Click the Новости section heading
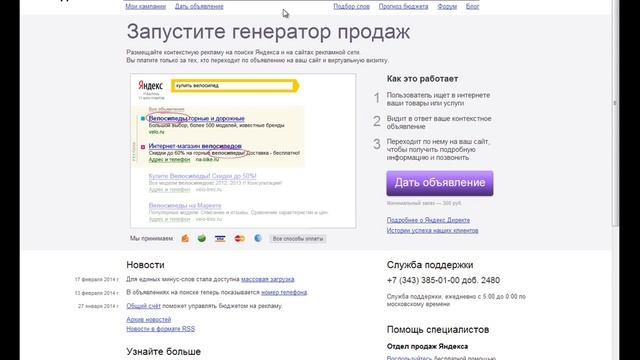The width and height of the screenshot is (640, 360). coord(145,265)
